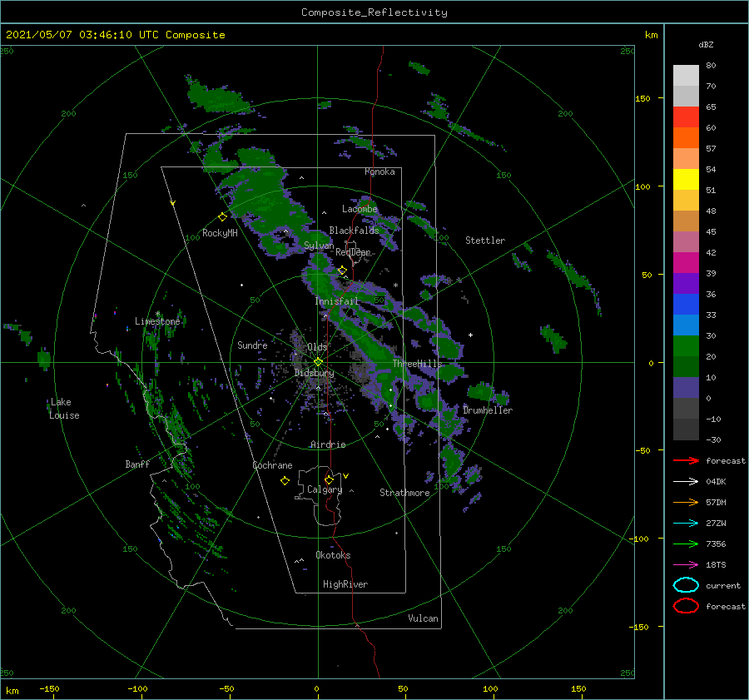Click the red forecast arrow in legend
Screen dimensions: 749x700
(686, 460)
